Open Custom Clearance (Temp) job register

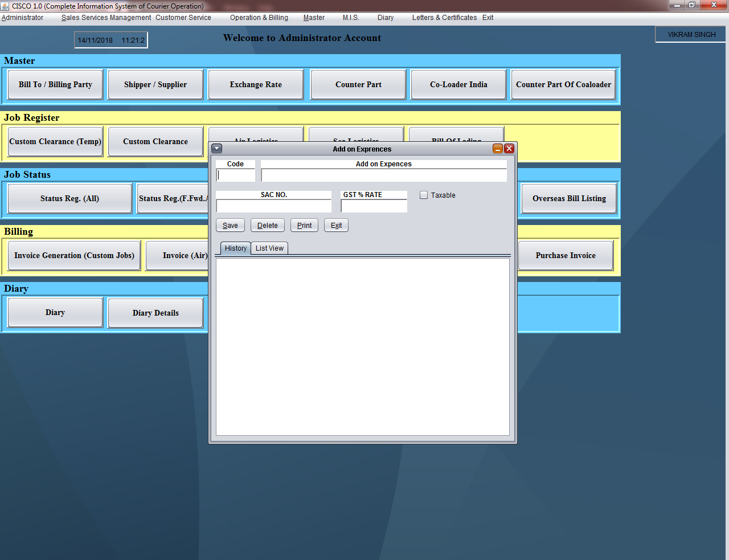click(x=55, y=141)
